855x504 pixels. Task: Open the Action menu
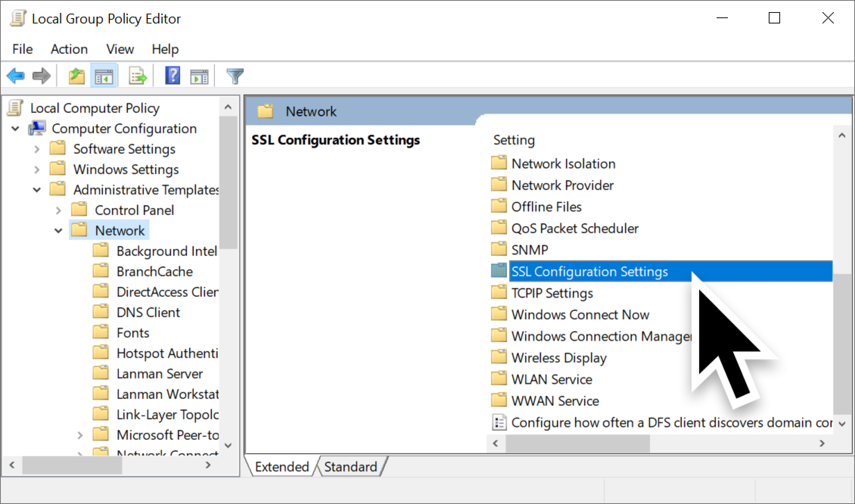point(69,49)
